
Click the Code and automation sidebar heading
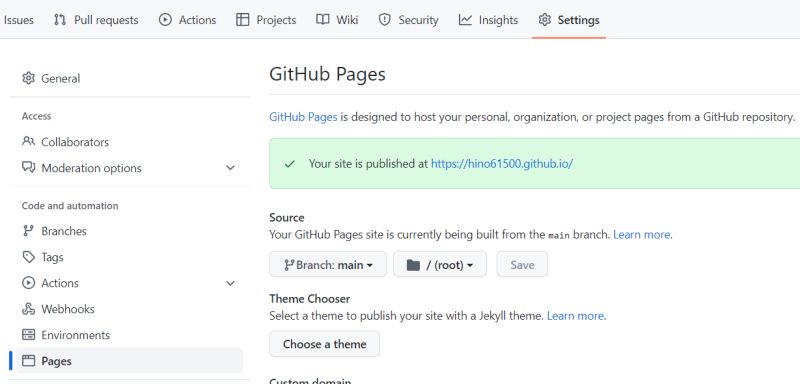point(70,206)
